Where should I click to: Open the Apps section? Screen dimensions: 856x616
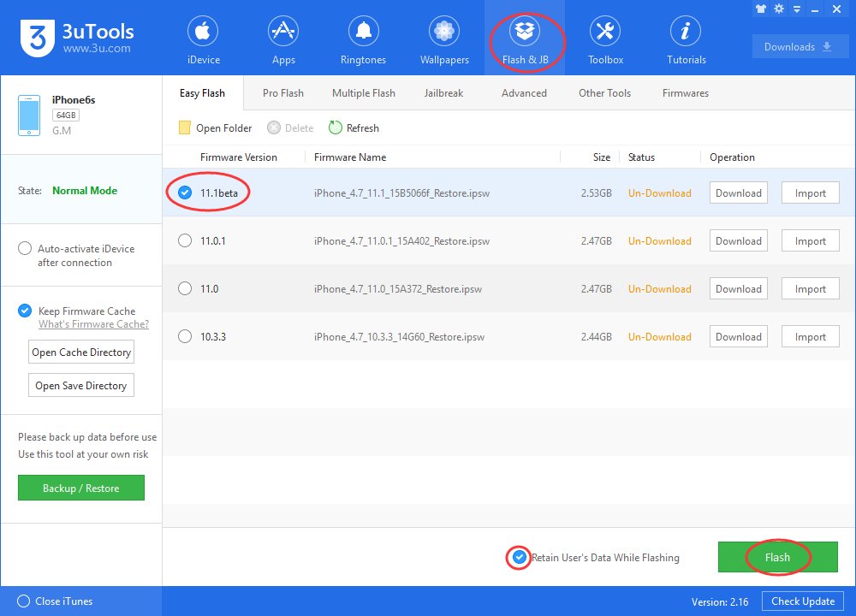tap(283, 39)
